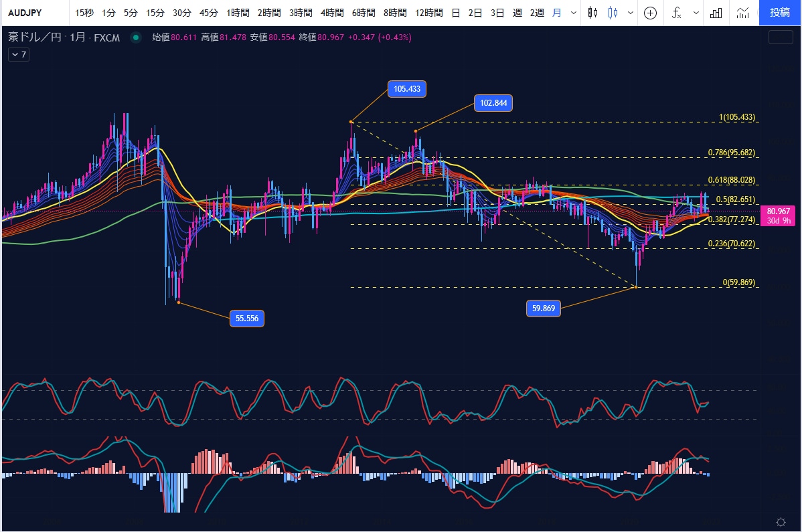Switch chart to daily 日 interval

coord(456,13)
